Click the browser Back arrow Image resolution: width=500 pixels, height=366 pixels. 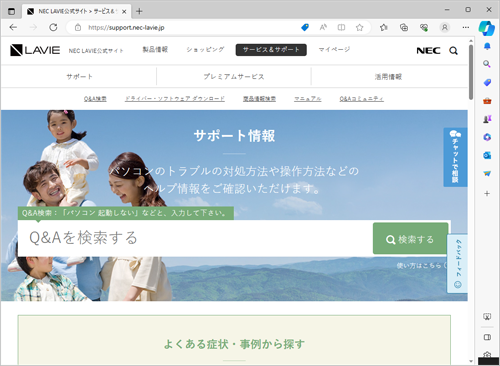13,27
